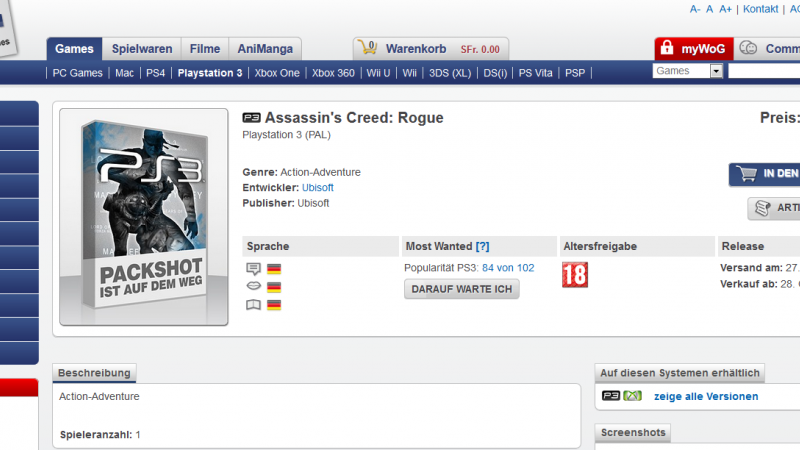
Task: Select Xbox 360 in platform bar
Action: [x=333, y=73]
